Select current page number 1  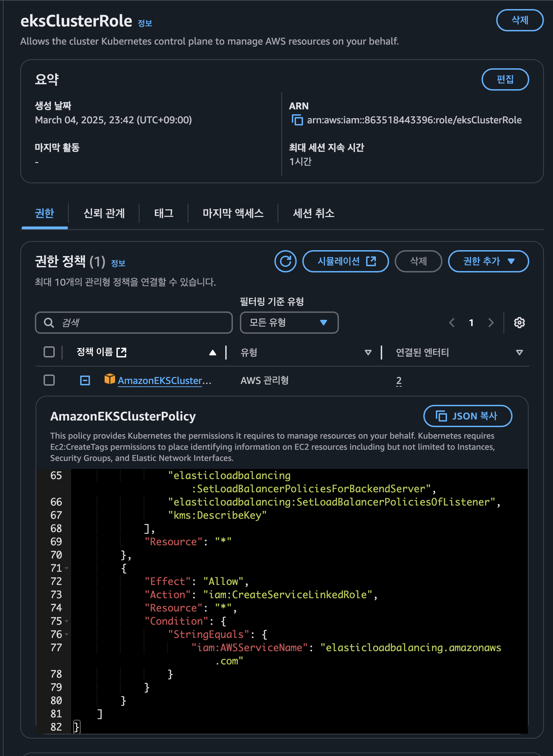[x=471, y=323]
